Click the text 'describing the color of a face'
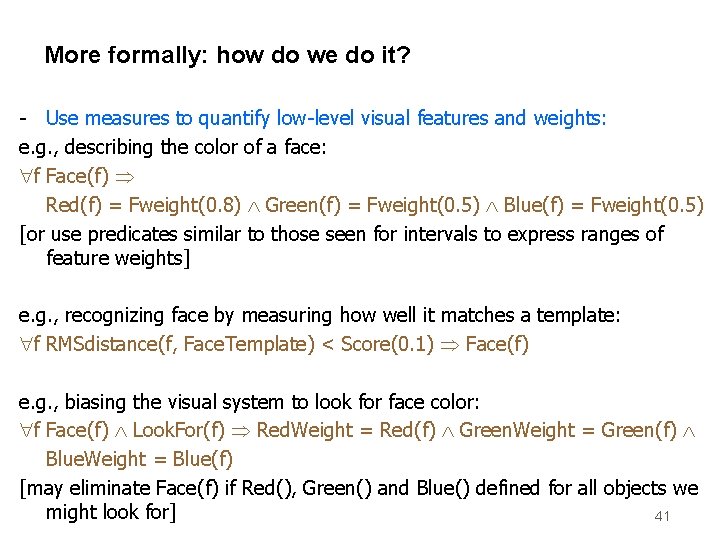The width and height of the screenshot is (720, 540). (x=195, y=148)
